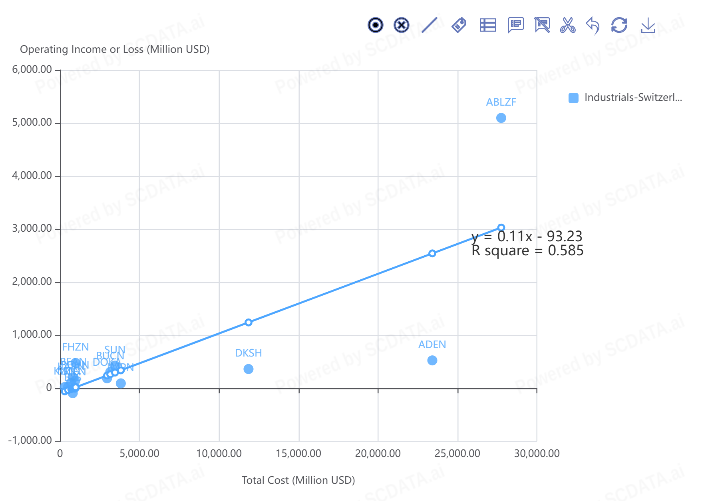
Task: Click the regression equation y = 0.11x - 93.23
Action: 527,237
